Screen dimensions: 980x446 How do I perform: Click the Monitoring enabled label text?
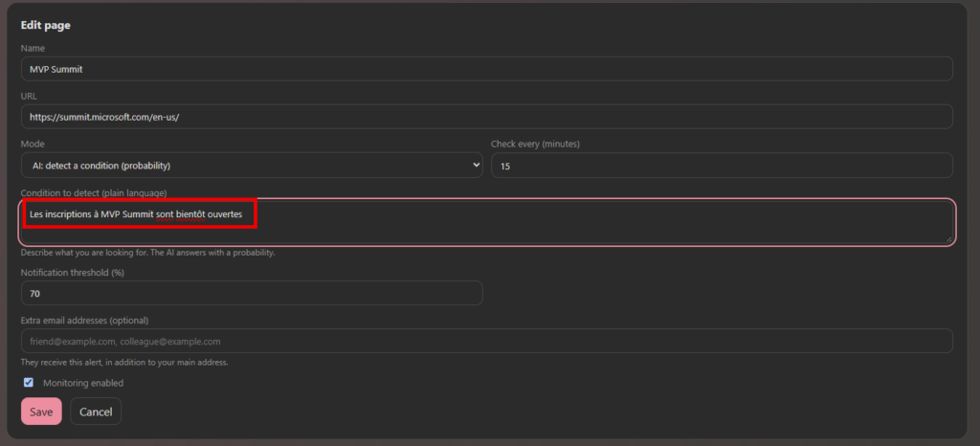click(83, 383)
